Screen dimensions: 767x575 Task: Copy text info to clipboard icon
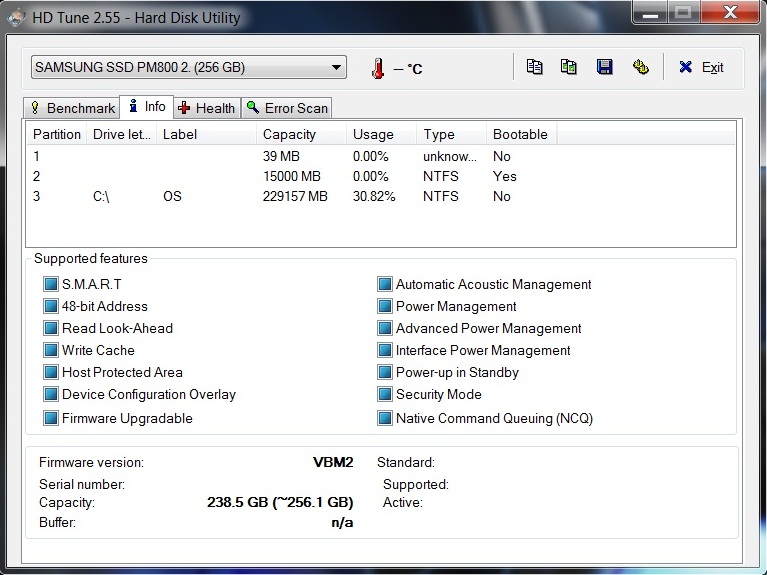coord(534,67)
